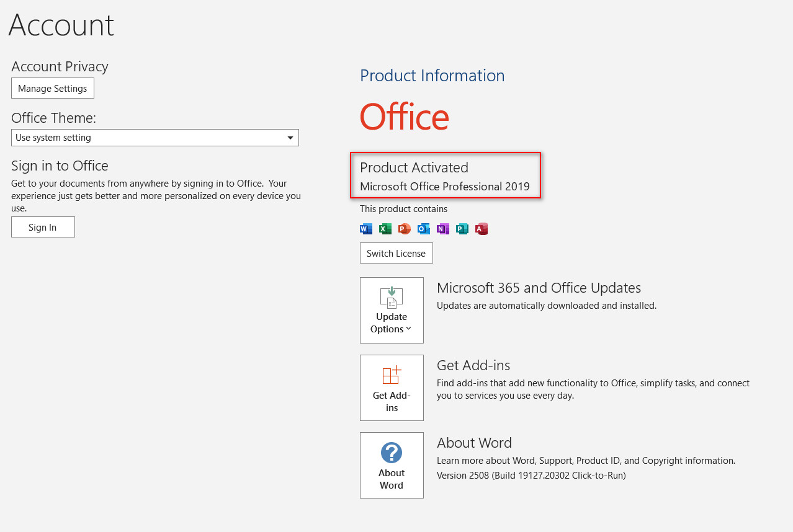Click the Outlook app icon
Screen dimensions: 793x532
[424, 229]
